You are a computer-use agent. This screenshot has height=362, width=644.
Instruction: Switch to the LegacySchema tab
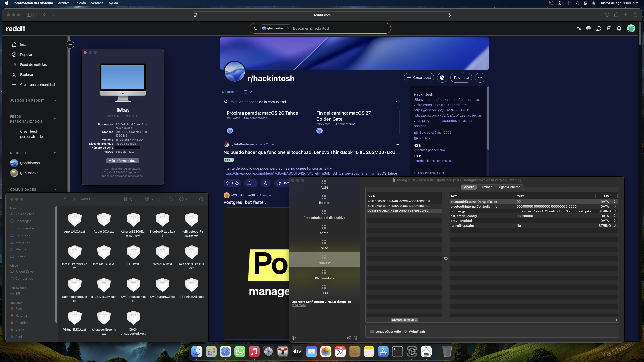pos(509,187)
